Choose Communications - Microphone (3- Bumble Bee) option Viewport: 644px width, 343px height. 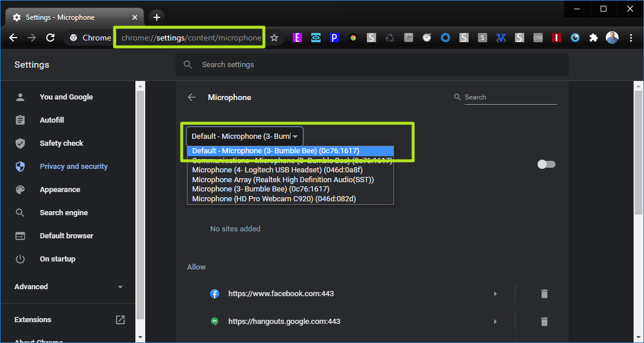[x=290, y=160]
